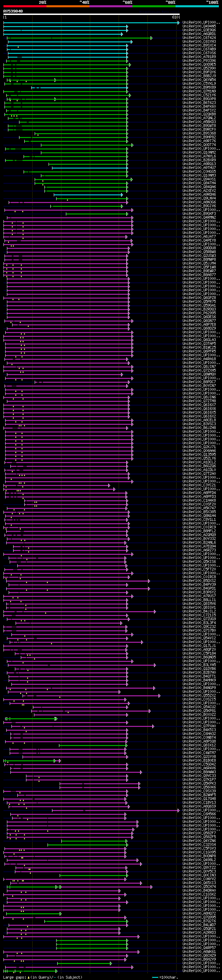Image resolution: width=222 pixels, height=980 pixels.
Task: Select hit label UniRef100_Q7ZTM8
Action: [199, 401]
